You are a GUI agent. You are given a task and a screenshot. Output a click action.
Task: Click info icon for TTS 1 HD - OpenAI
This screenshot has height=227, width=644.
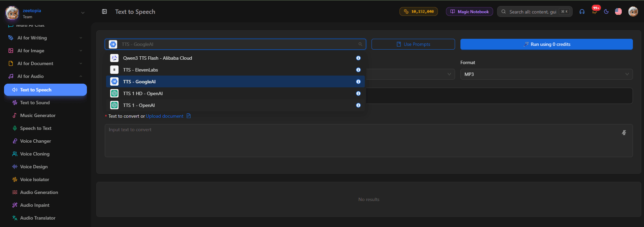tap(358, 93)
